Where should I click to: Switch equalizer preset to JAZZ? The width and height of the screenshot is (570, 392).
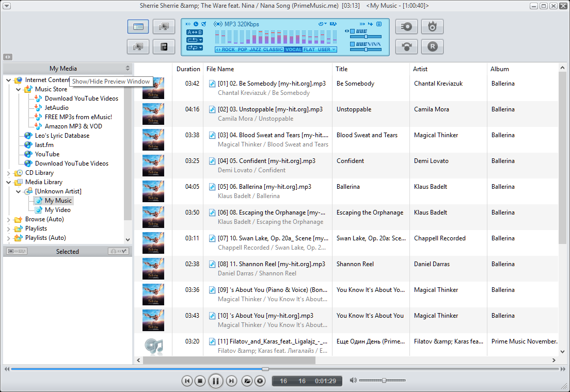pos(255,50)
